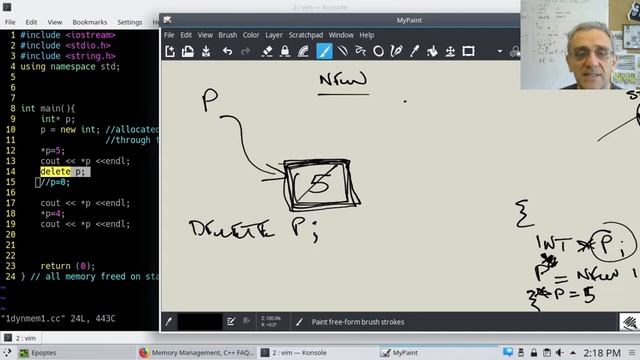This screenshot has height=360, width=640.
Task: Open the Scratchpad menu
Action: point(306,35)
